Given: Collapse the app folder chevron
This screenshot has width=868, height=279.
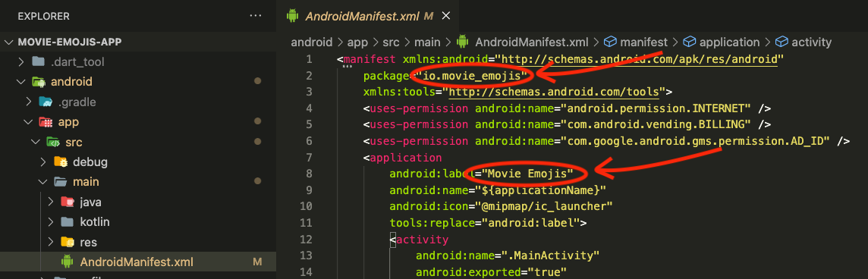Looking at the screenshot, I should pyautogui.click(x=29, y=122).
